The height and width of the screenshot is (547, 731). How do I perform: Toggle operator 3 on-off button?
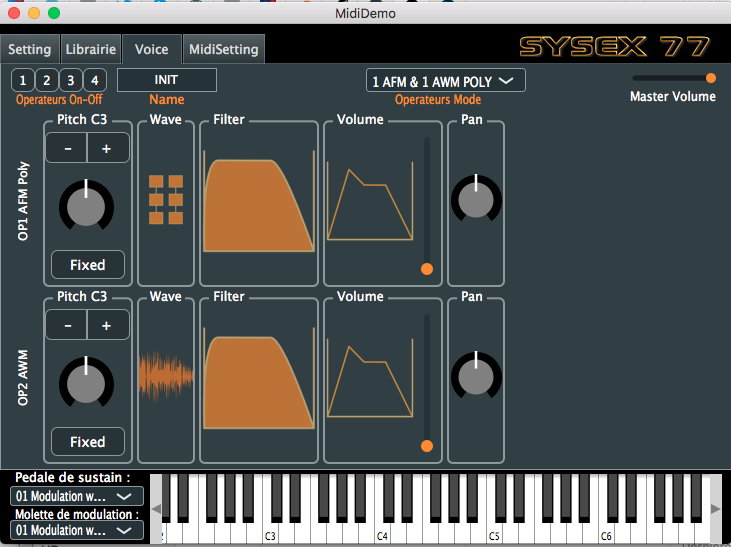click(71, 80)
